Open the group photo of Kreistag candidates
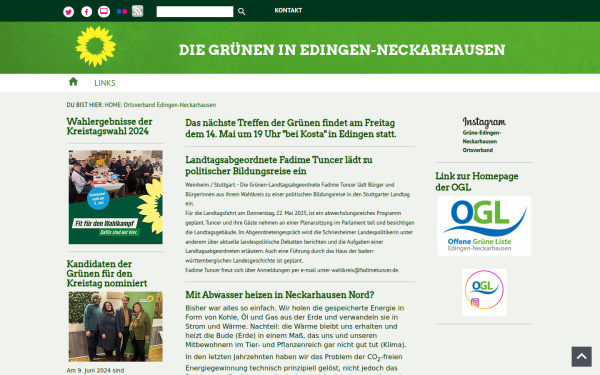The image size is (600, 375). (x=116, y=326)
